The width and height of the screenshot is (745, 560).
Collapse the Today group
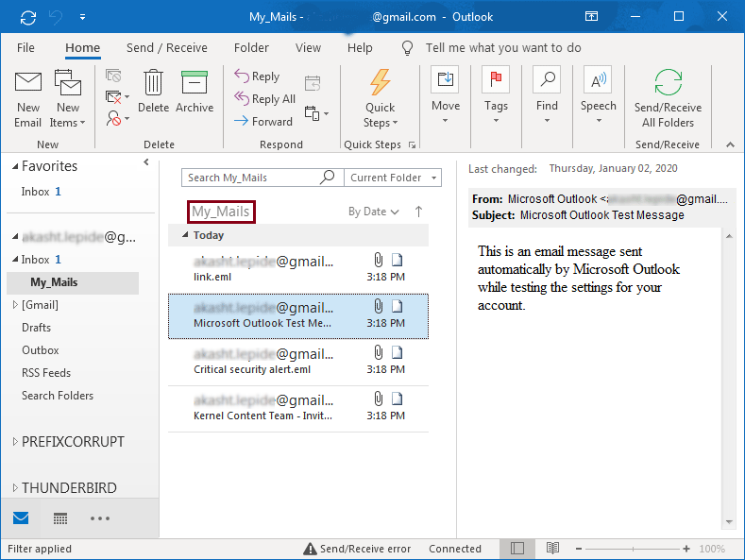[185, 235]
